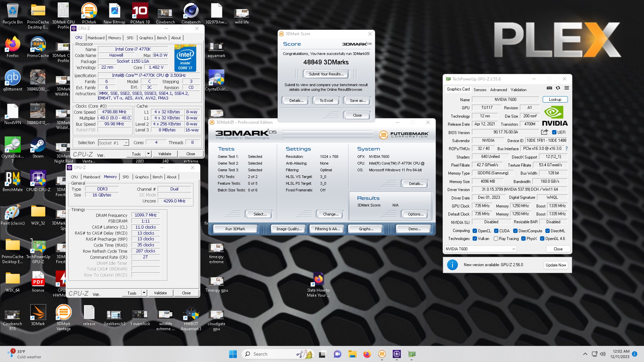644x362 pixels.
Task: Click the Lookup button in GPU-Z
Action: coord(555,100)
